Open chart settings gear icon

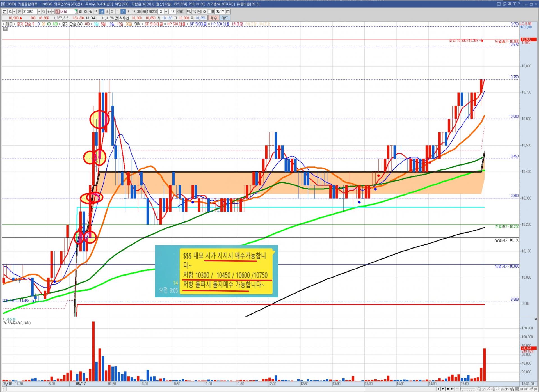[205, 12]
